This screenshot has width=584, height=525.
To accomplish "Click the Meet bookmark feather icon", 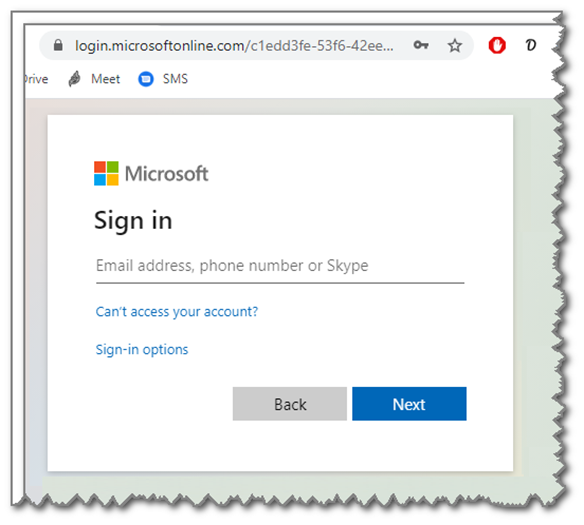I will 74,79.
